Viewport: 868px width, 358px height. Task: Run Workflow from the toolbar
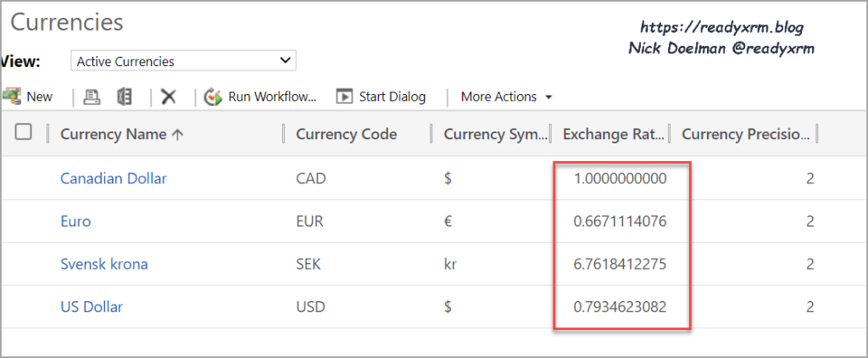coord(261,97)
